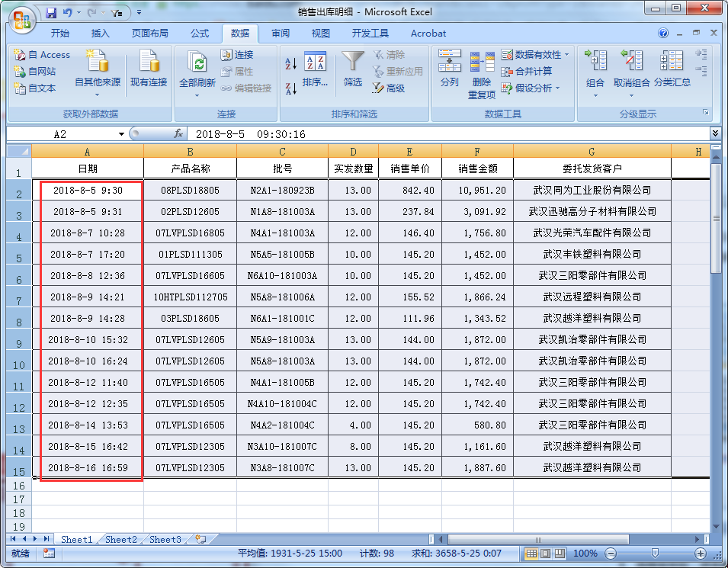Enable the 重新应用 (Reapply) filter option
Viewport: 728px width, 568px height.
pyautogui.click(x=392, y=72)
